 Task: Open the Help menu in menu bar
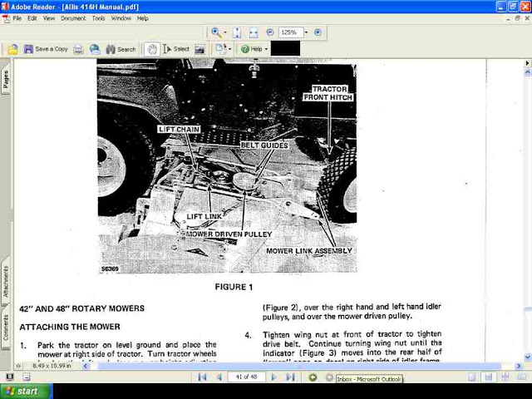[143, 18]
